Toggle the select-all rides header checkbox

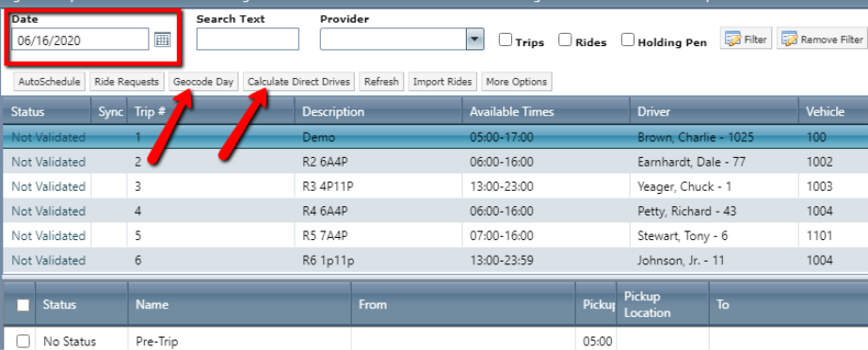(x=23, y=305)
